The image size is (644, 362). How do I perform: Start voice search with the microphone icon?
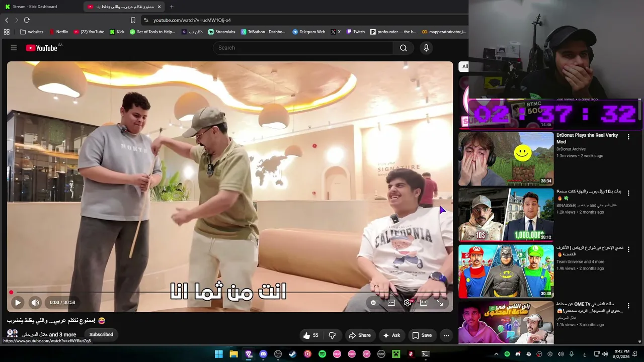pos(426,48)
